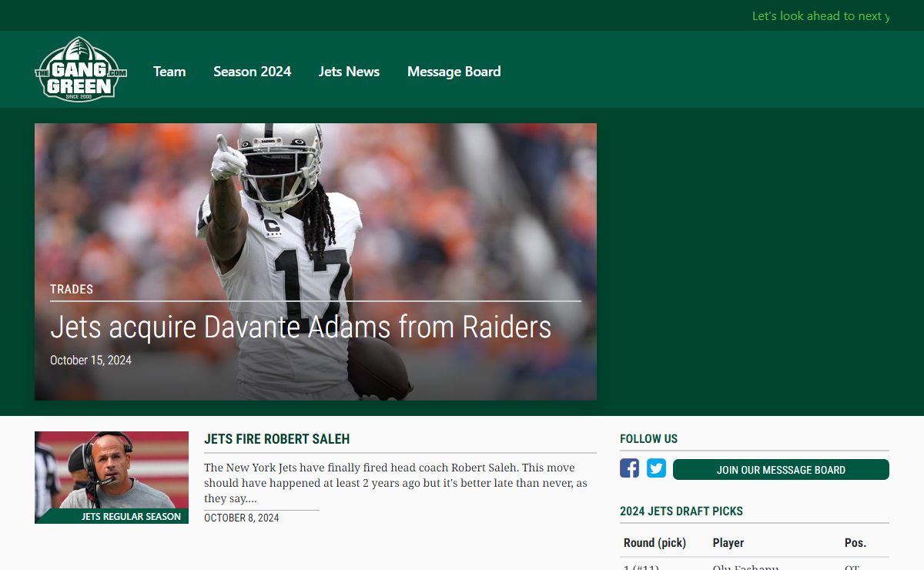
Task: Select the October 8, 2024 date
Action: (x=242, y=518)
